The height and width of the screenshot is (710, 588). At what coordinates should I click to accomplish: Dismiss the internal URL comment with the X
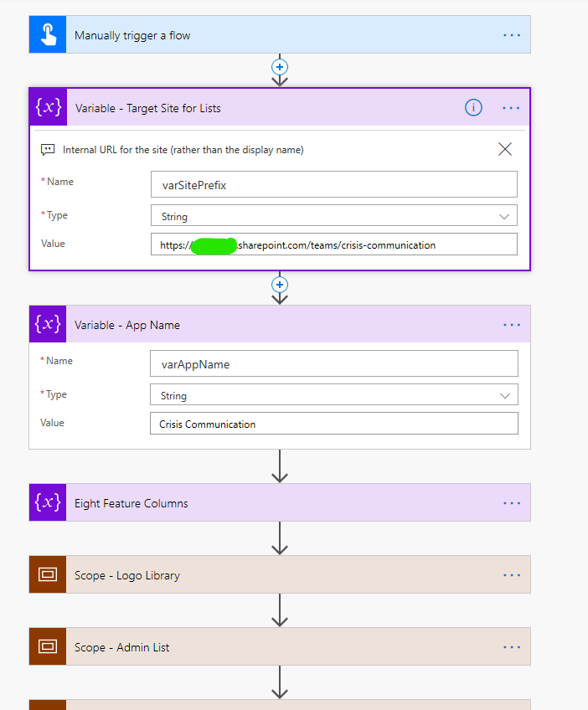click(x=505, y=148)
